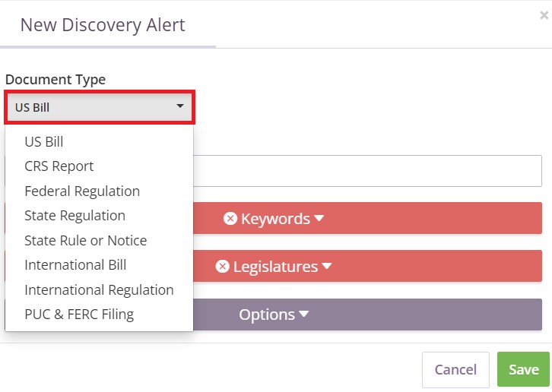Screen dimensions: 552x392
Task: Choose PUC & FERC Filing
Action: [x=79, y=315]
